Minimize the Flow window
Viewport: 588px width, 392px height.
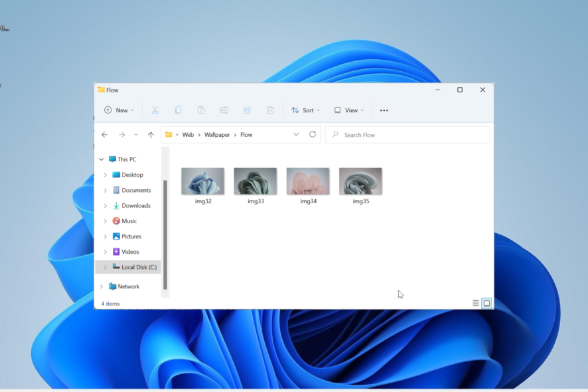tap(437, 90)
